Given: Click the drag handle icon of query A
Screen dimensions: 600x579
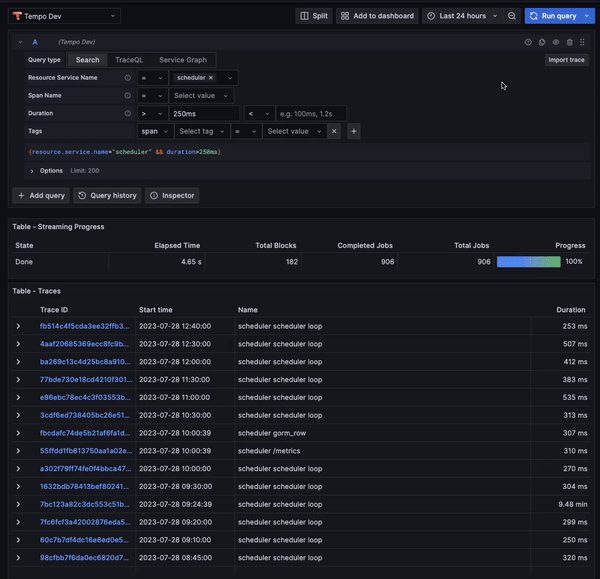Looking at the screenshot, I should pos(582,42).
